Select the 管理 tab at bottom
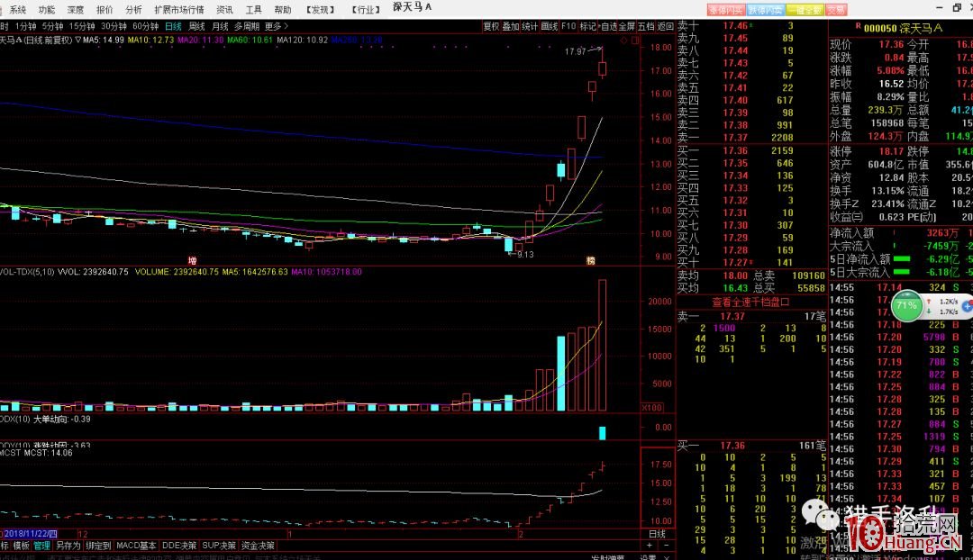The height and width of the screenshot is (560, 973). [42, 546]
